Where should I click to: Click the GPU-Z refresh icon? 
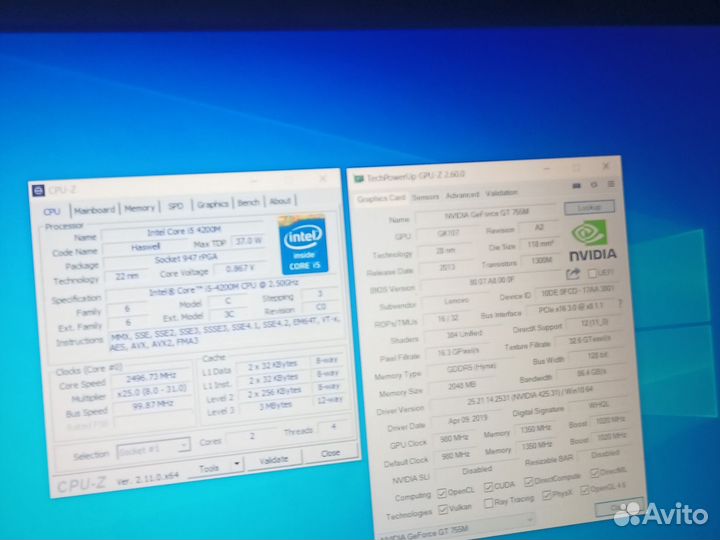click(594, 185)
